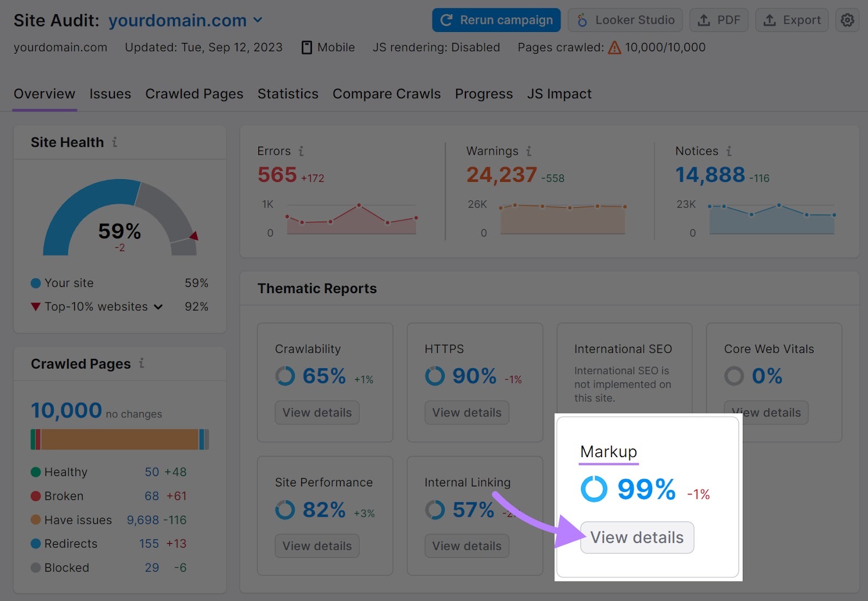The width and height of the screenshot is (868, 601).
Task: View details for Markup report
Action: tap(637, 537)
